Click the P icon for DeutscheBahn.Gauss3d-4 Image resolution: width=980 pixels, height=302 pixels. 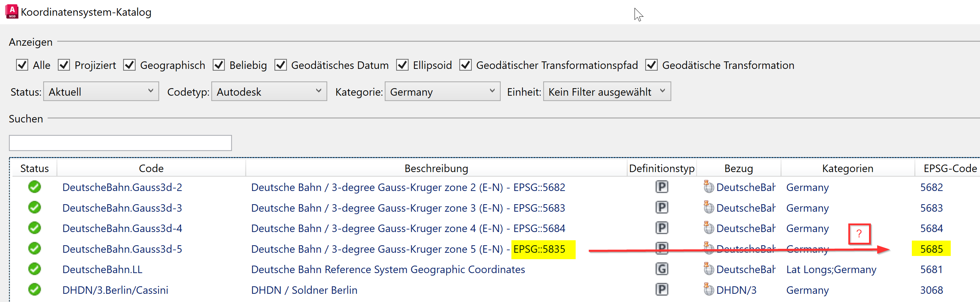pos(662,228)
